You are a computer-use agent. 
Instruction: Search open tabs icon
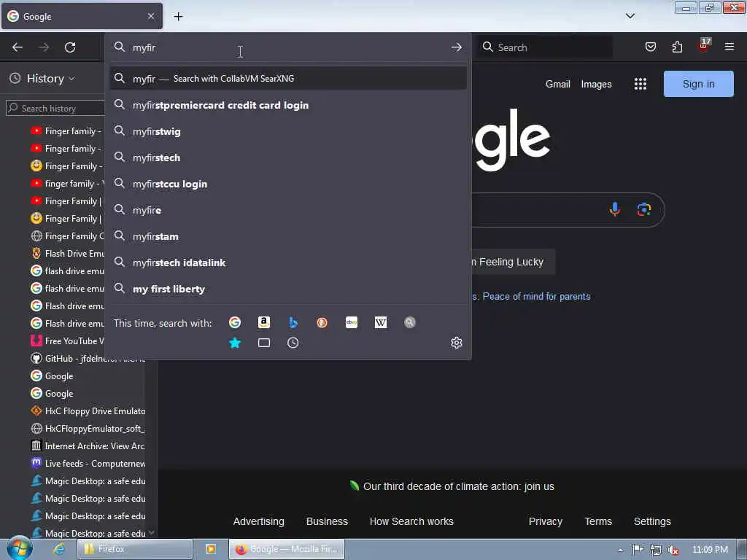pyautogui.click(x=264, y=343)
